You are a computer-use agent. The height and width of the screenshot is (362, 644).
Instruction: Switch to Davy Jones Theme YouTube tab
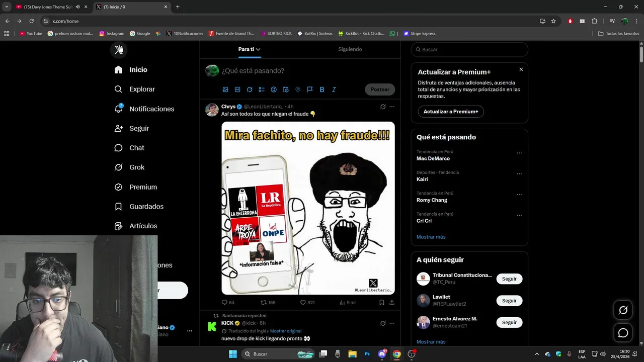[x=48, y=7]
